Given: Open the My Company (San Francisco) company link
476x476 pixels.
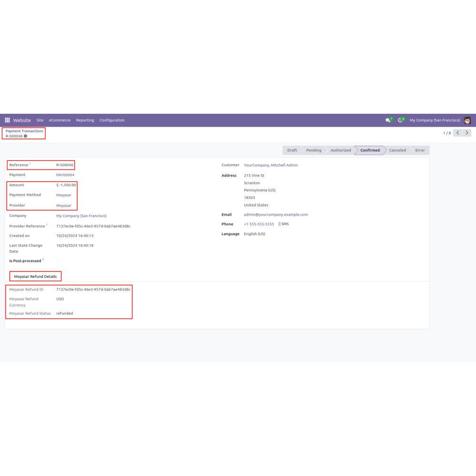Looking at the screenshot, I should click(x=81, y=216).
